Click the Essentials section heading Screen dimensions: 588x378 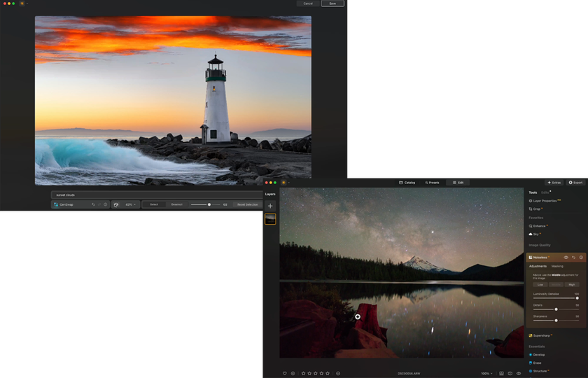point(537,346)
